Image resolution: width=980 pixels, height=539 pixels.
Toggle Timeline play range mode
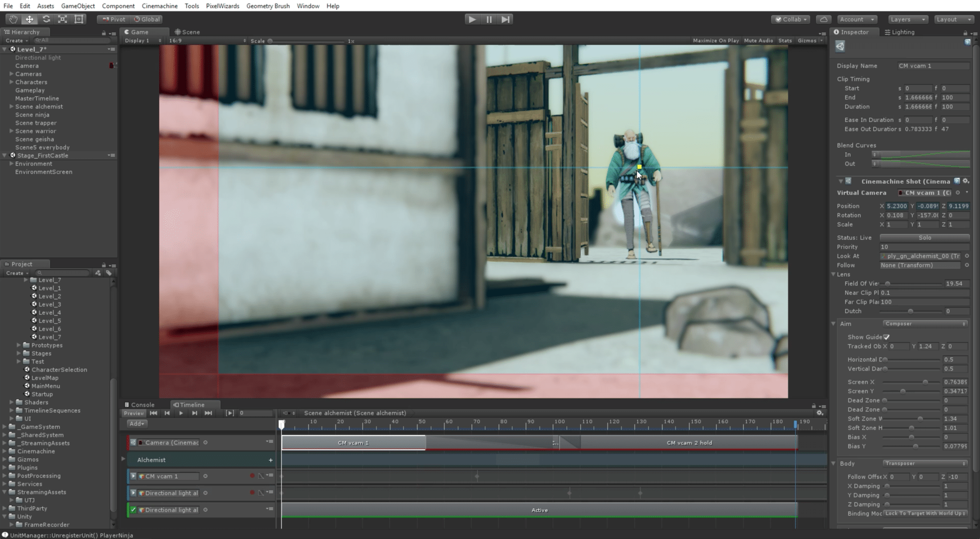pos(229,413)
